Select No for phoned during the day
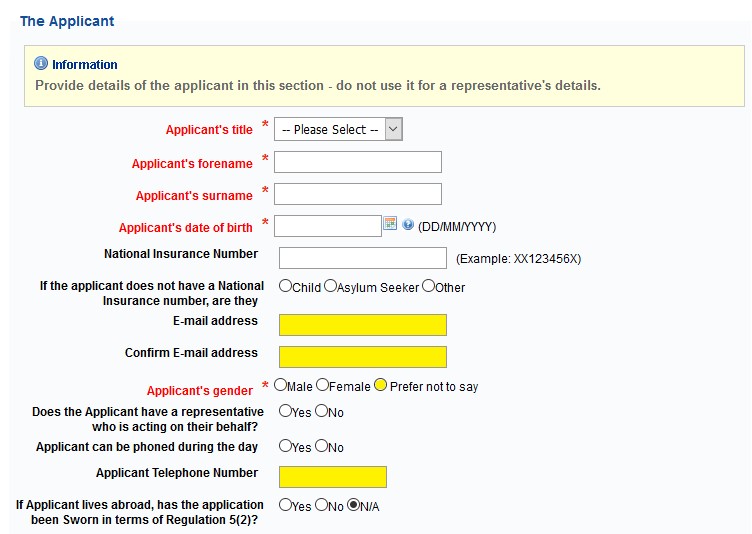Screen dimensions: 752x534 (321, 446)
